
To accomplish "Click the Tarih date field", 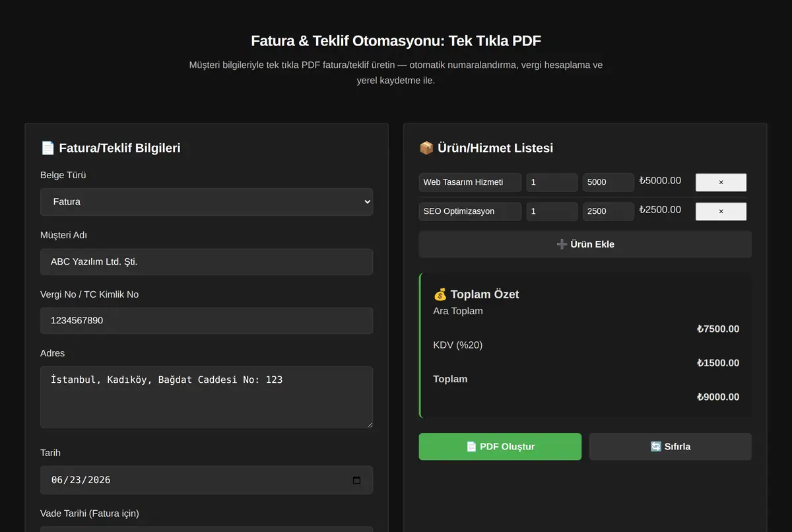I will (207, 481).
